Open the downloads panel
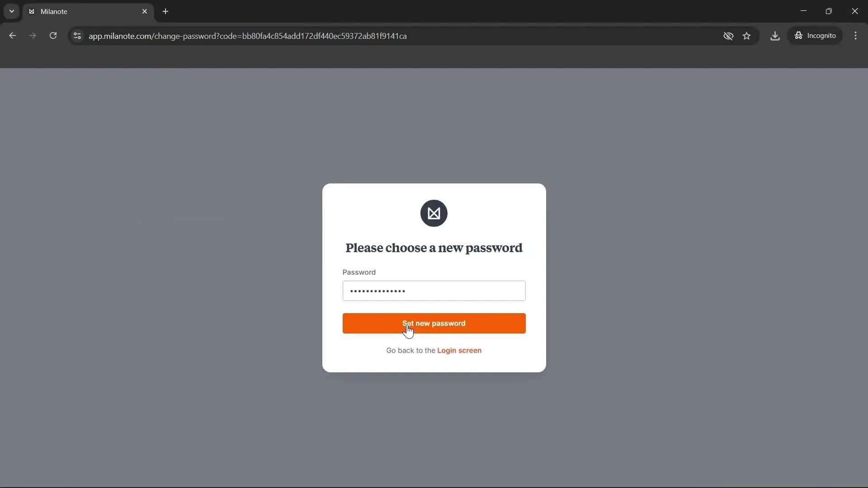 (775, 36)
